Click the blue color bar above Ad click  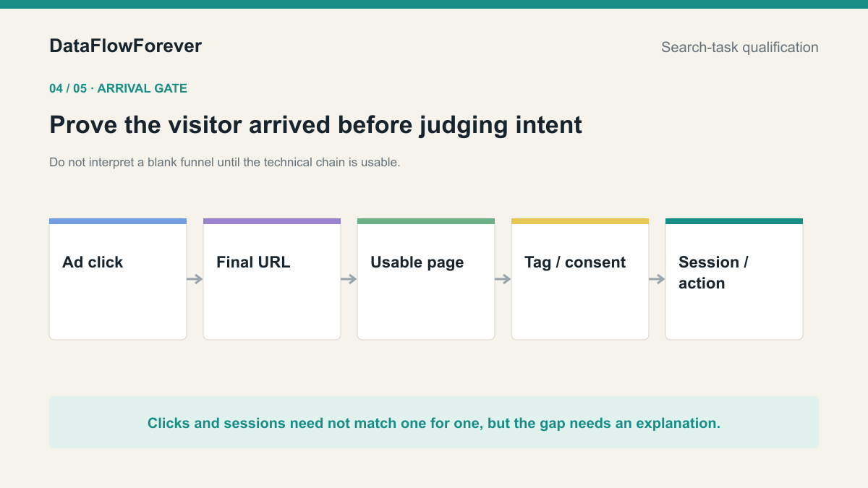click(118, 221)
